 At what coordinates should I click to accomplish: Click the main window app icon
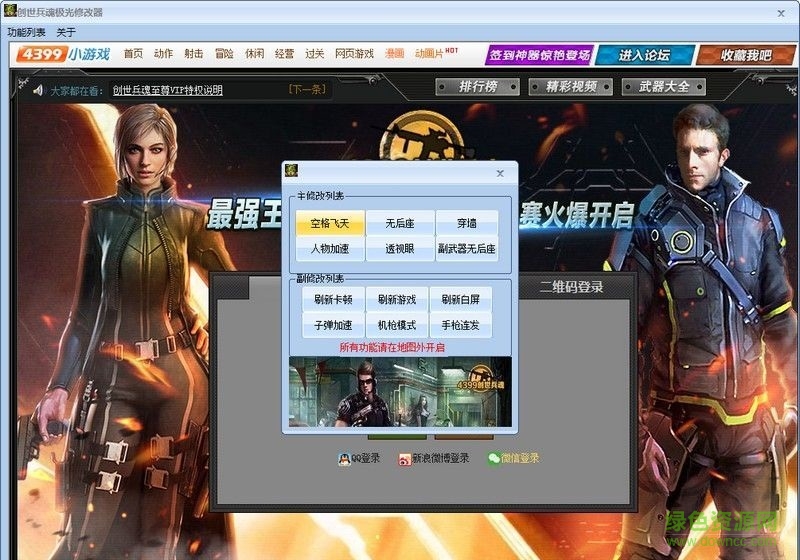pos(10,10)
